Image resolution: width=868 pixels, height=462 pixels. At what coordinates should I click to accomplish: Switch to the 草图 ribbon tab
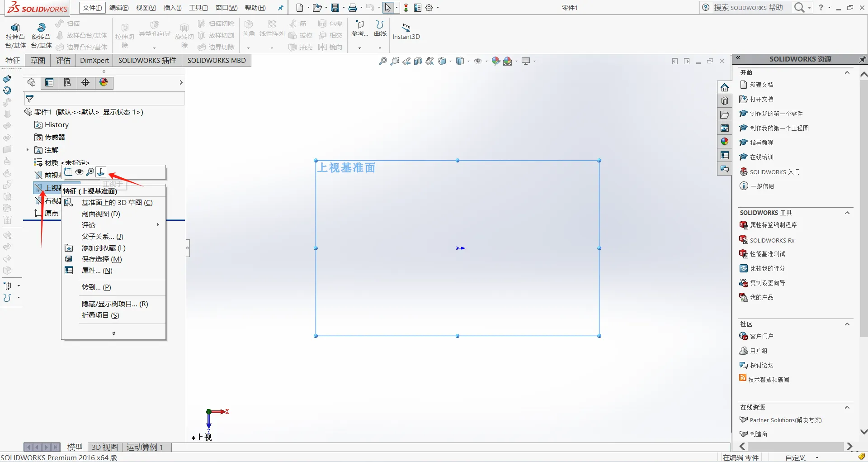point(38,60)
